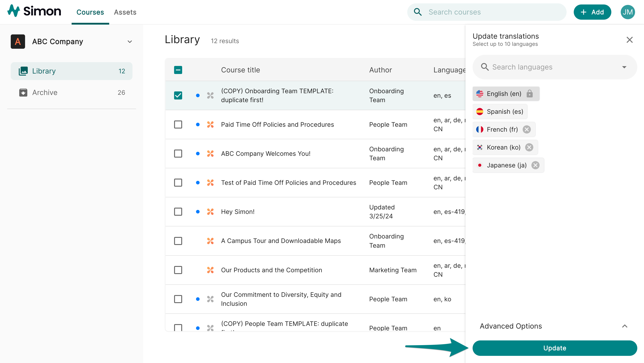Click into the Search languages field
Screen dimensions: 644x363
click(554, 67)
